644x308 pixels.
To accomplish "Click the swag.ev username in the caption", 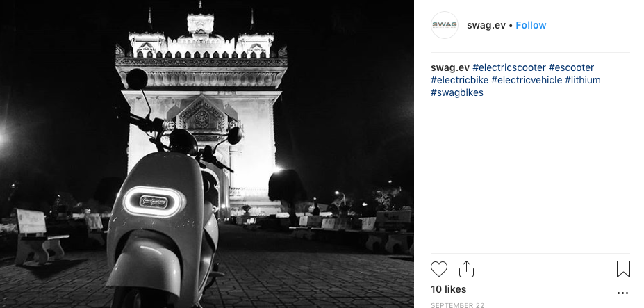I will [450, 67].
